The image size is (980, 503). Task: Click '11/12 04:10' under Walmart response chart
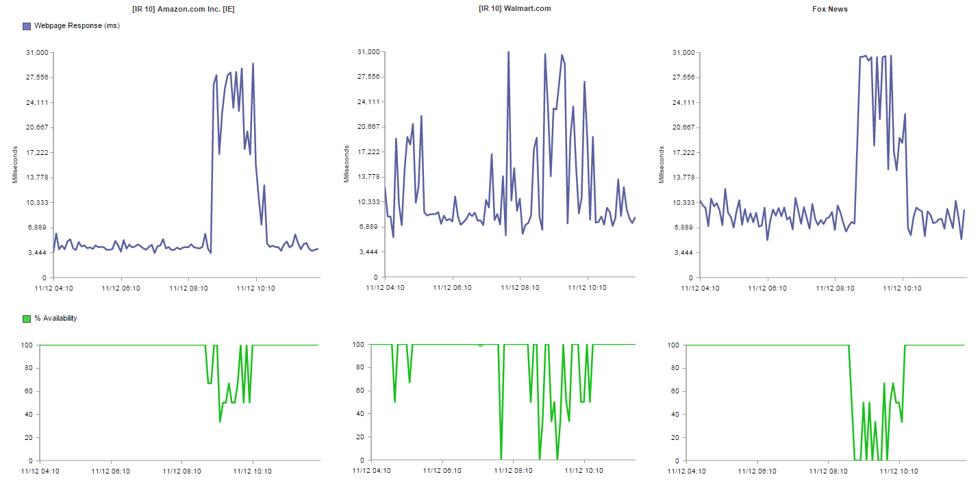pyautogui.click(x=385, y=288)
